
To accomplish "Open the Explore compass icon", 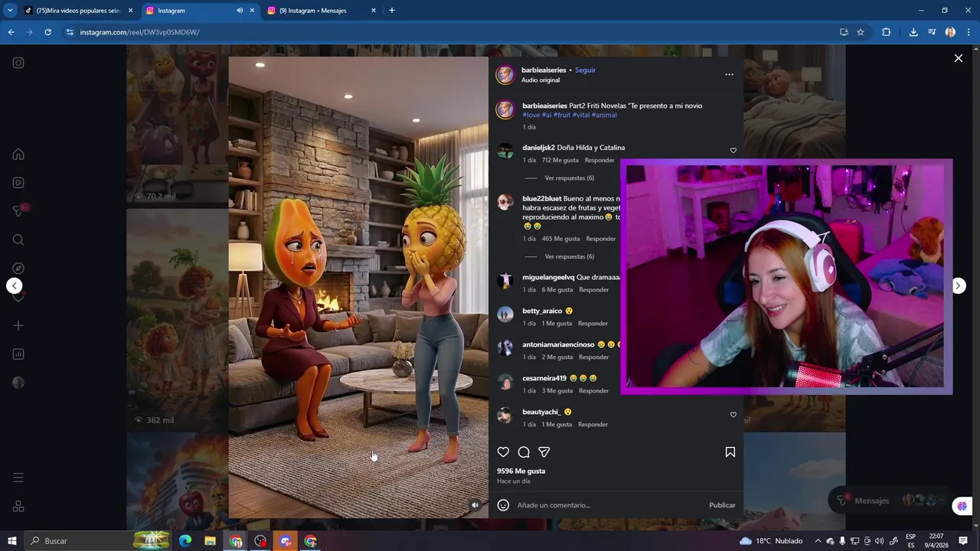I will pyautogui.click(x=18, y=269).
